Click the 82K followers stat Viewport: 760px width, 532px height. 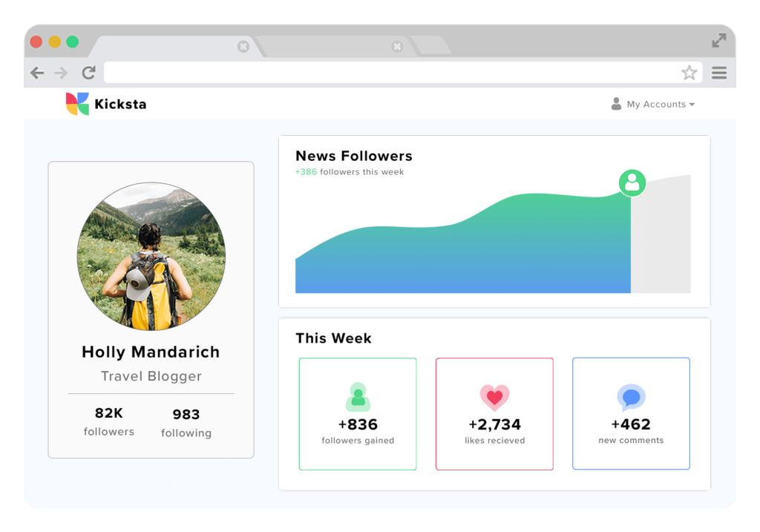point(108,421)
